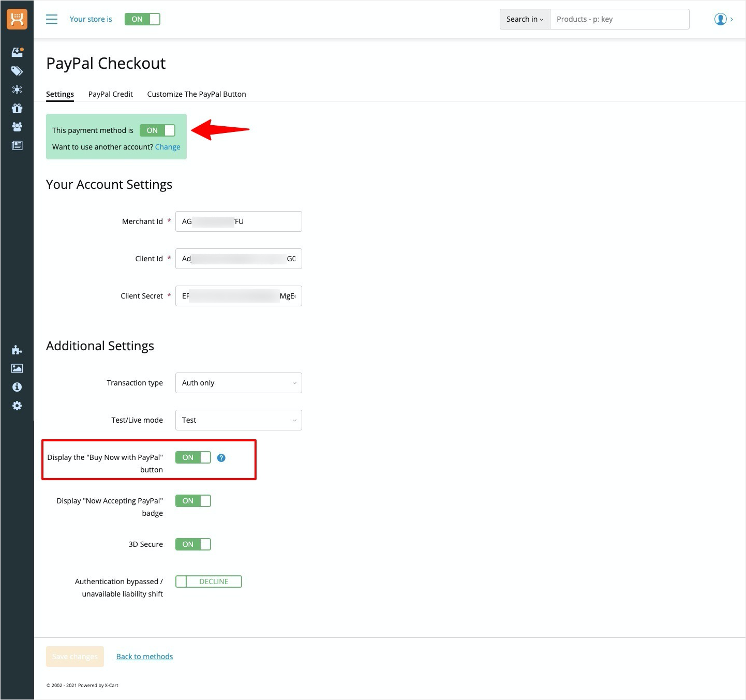Open the gear settings icon in sidebar
Screen dimensions: 746x700
point(17,406)
